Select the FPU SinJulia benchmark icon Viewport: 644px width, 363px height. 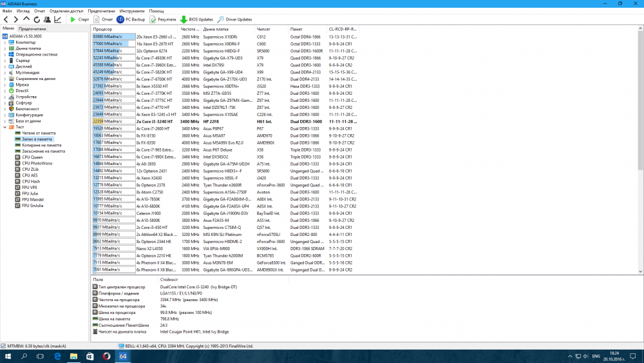coord(17,206)
